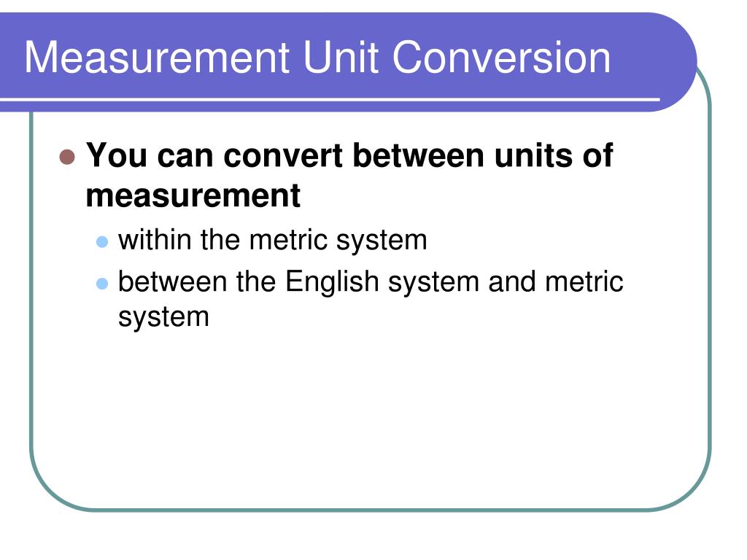Select the bold line 'You can convert between units of'
Image resolution: width=747 pixels, height=560 pixels.
point(349,155)
